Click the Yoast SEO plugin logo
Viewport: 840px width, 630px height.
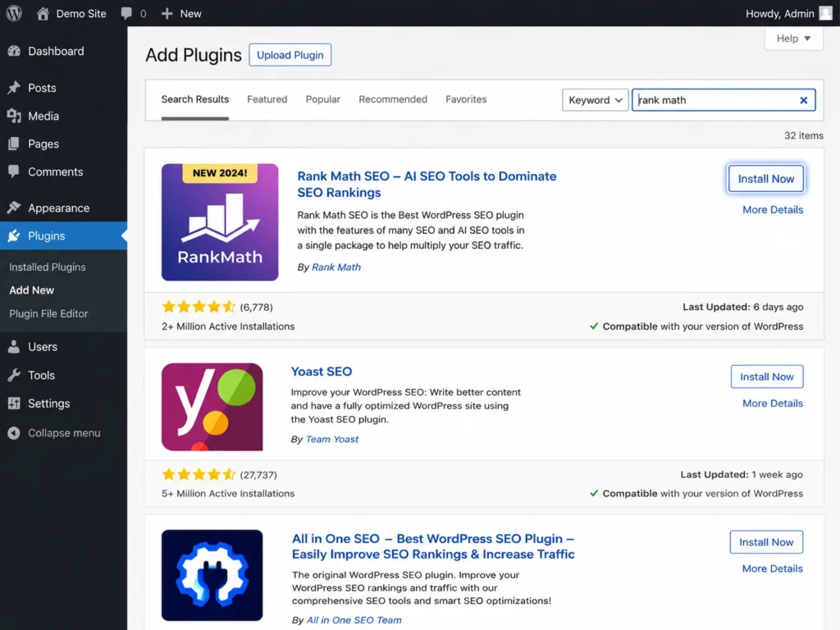pos(212,407)
